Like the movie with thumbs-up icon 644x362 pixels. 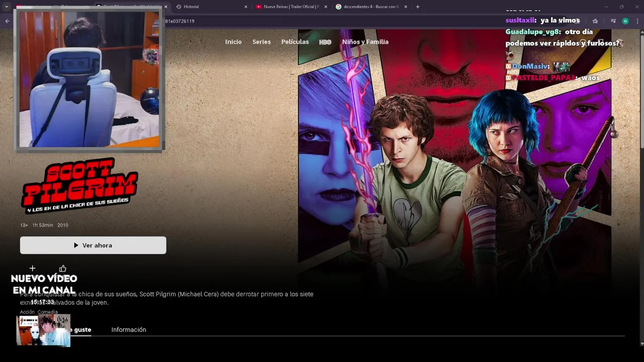(62, 268)
